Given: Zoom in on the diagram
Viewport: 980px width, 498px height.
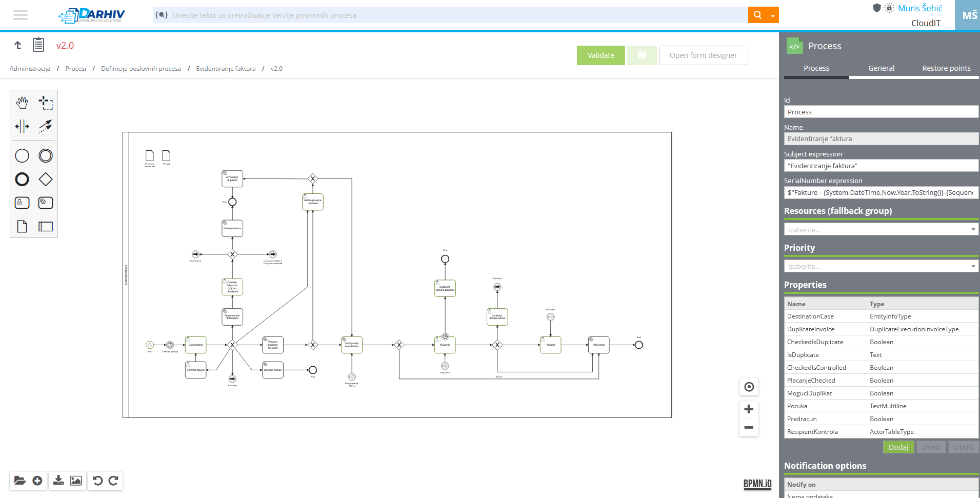Looking at the screenshot, I should click(749, 409).
